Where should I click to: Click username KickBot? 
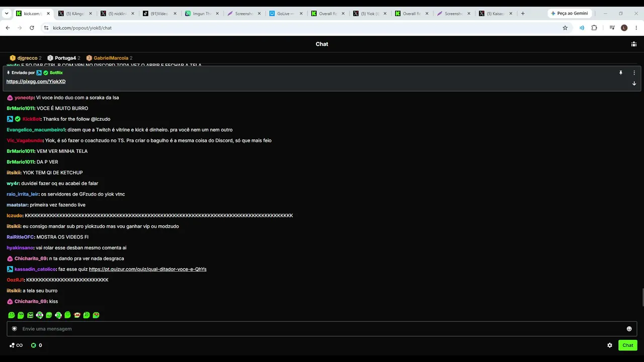pyautogui.click(x=31, y=119)
